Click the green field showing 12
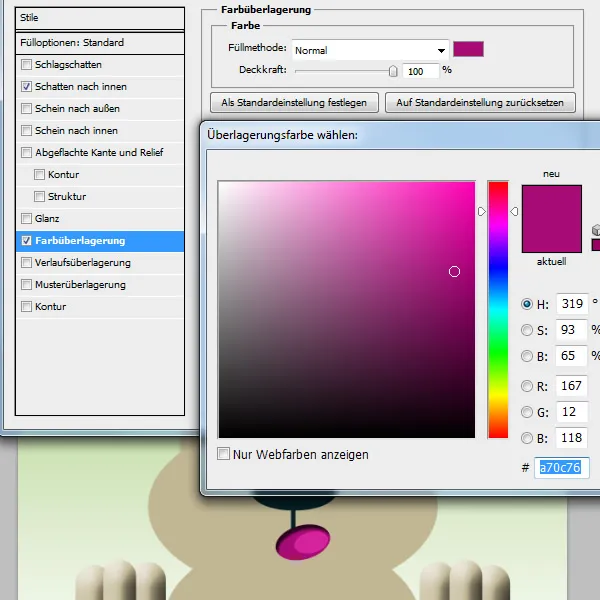The image size is (600, 600). pyautogui.click(x=571, y=412)
